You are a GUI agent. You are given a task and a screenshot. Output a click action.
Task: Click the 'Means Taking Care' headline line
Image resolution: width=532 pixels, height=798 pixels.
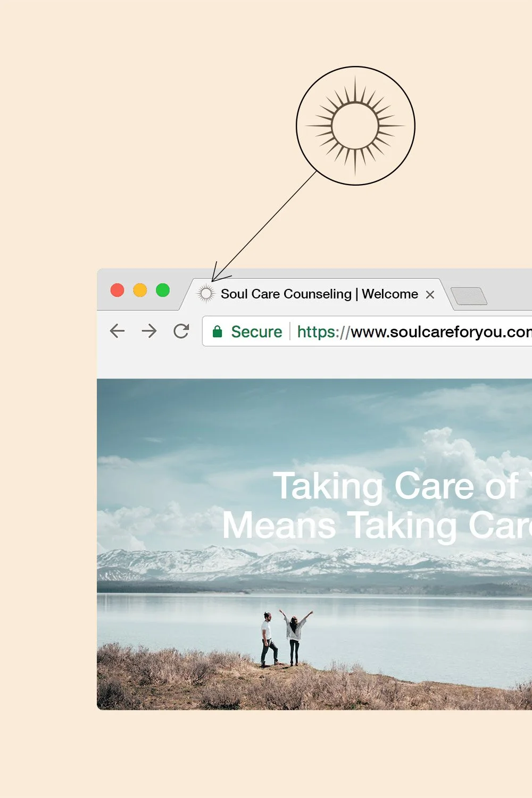377,526
